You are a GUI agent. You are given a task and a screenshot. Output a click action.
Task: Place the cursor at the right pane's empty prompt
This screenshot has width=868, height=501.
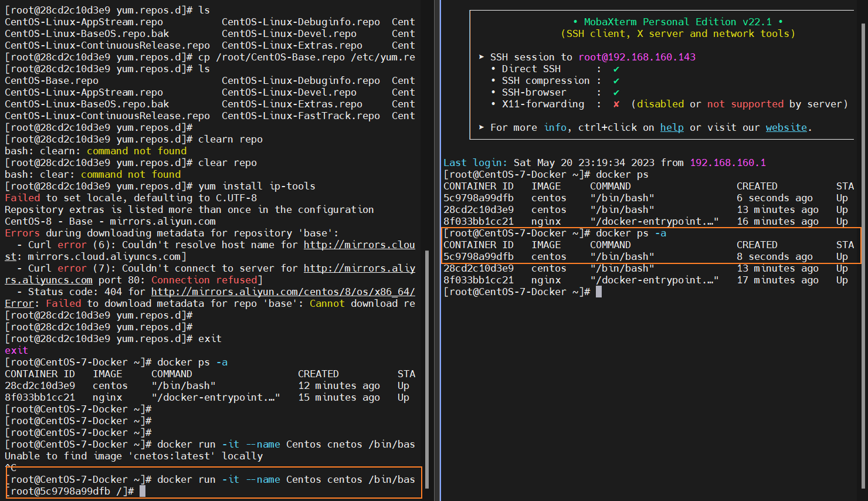coord(599,292)
